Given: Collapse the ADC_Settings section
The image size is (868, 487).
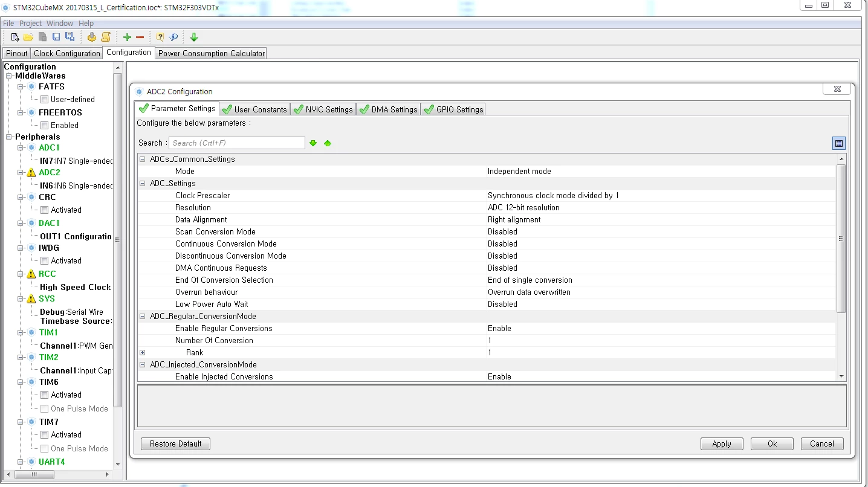Looking at the screenshot, I should pos(143,184).
